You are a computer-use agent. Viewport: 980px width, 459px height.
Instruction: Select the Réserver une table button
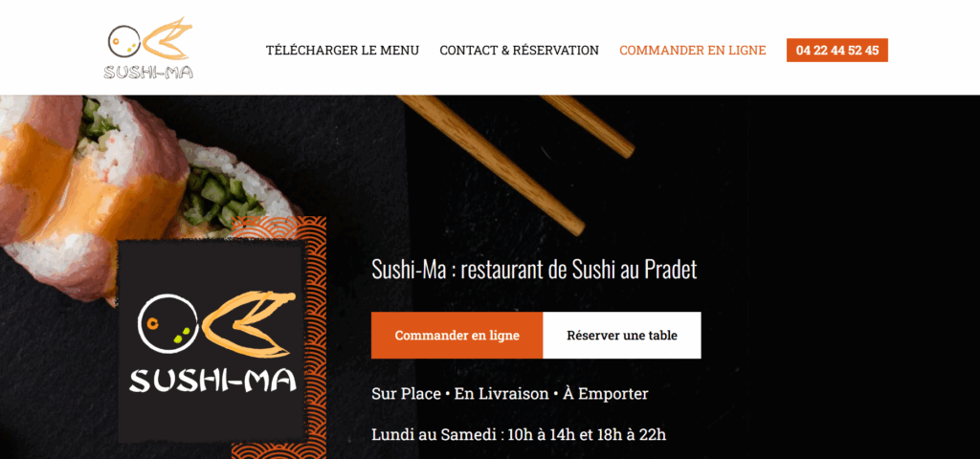click(622, 336)
